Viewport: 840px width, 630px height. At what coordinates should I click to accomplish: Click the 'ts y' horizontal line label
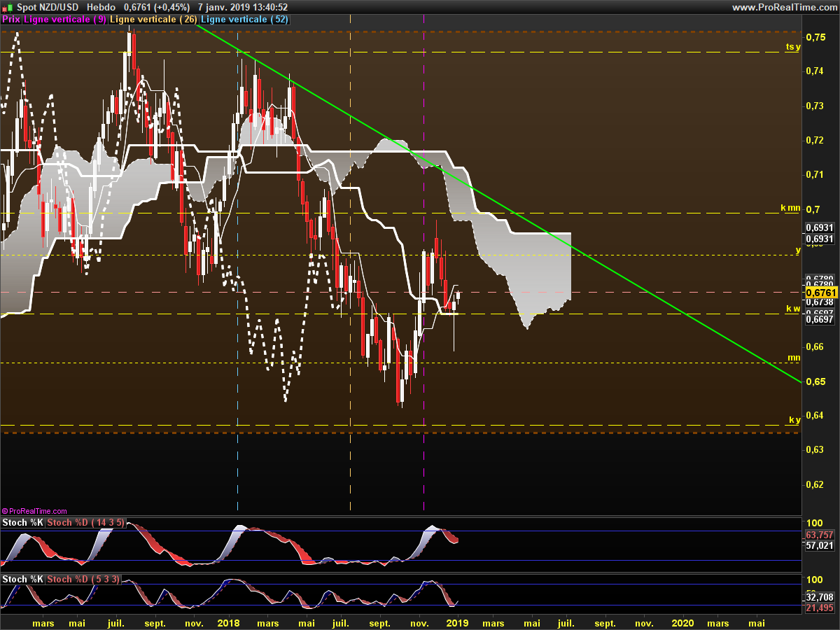(x=792, y=47)
